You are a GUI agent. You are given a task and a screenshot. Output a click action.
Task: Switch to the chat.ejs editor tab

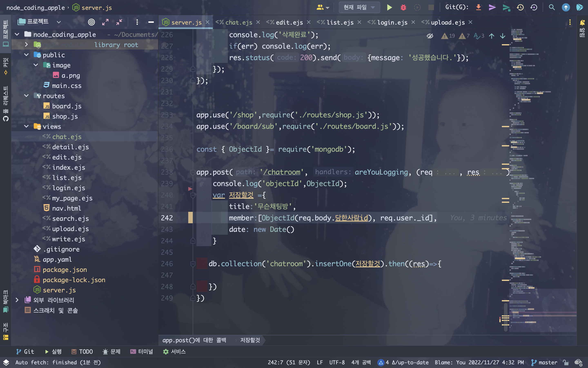238,22
